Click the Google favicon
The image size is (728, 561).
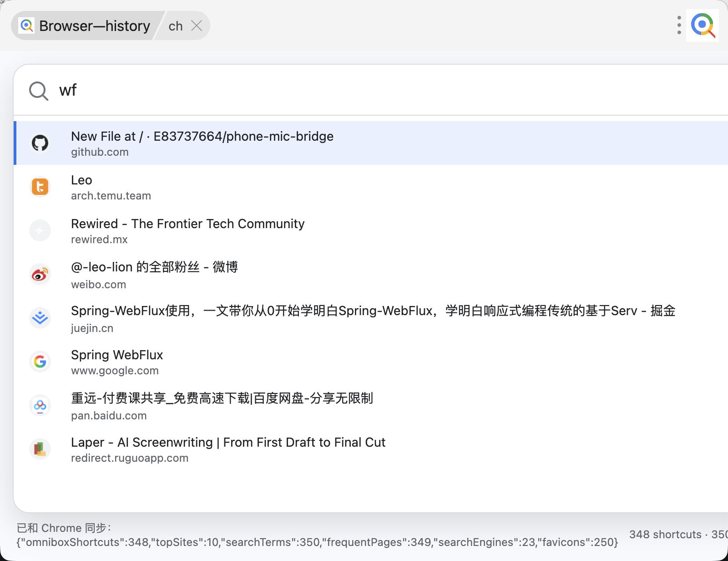coord(40,362)
